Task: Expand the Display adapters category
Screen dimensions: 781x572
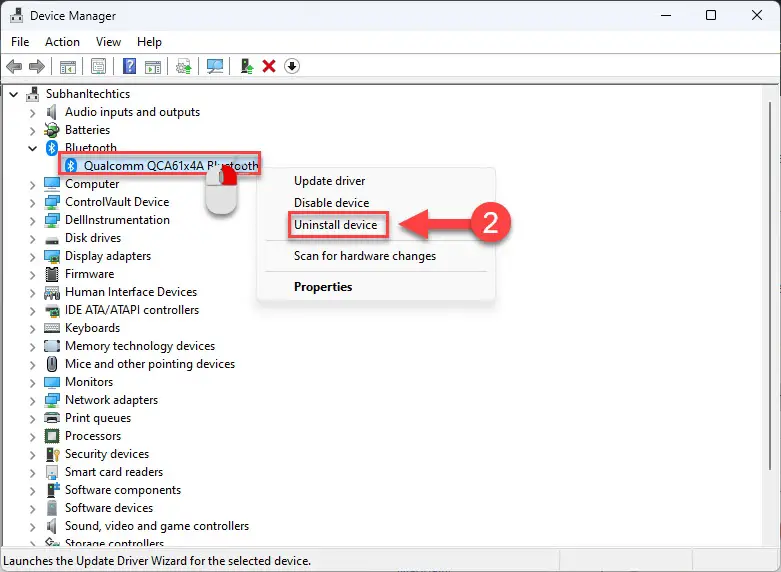Action: [x=32, y=257]
